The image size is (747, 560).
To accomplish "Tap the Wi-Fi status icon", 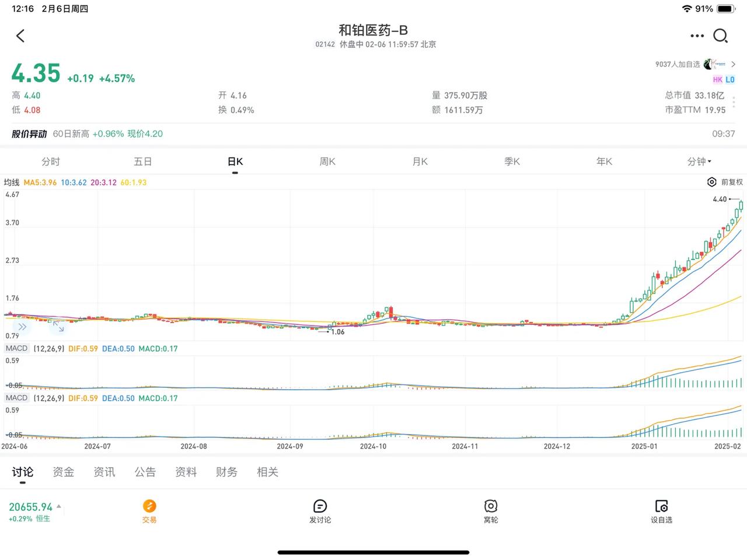I will pyautogui.click(x=687, y=9).
